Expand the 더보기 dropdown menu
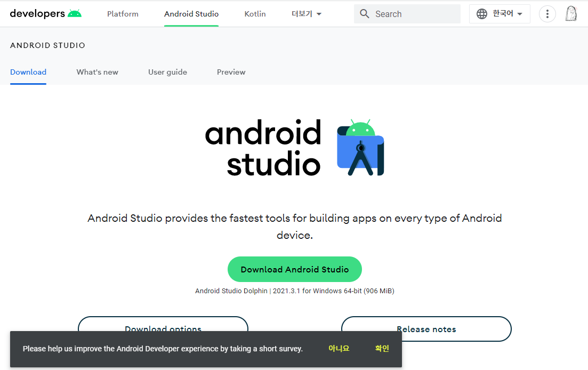This screenshot has width=588, height=370. coord(307,14)
